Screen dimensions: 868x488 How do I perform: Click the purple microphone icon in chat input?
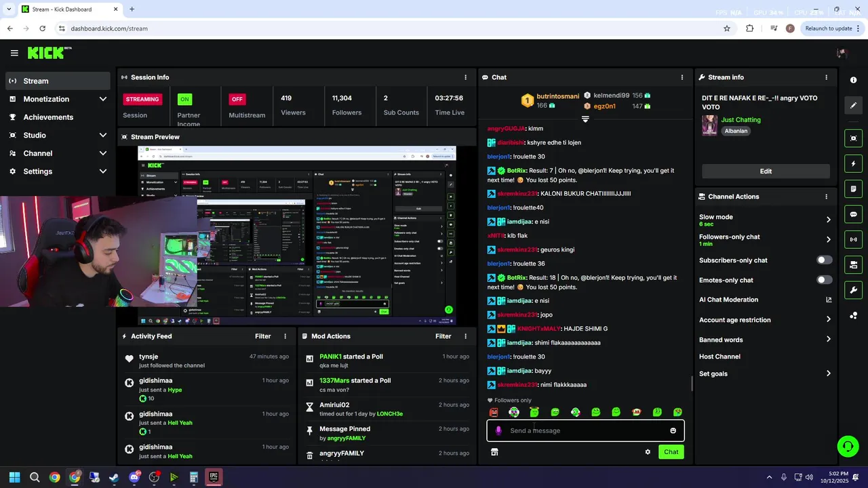498,430
